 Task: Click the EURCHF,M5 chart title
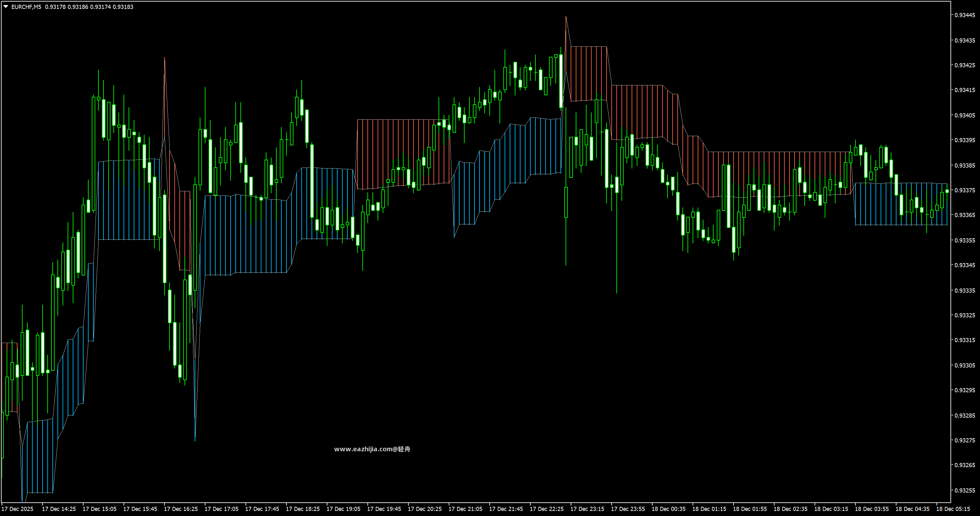point(26,7)
